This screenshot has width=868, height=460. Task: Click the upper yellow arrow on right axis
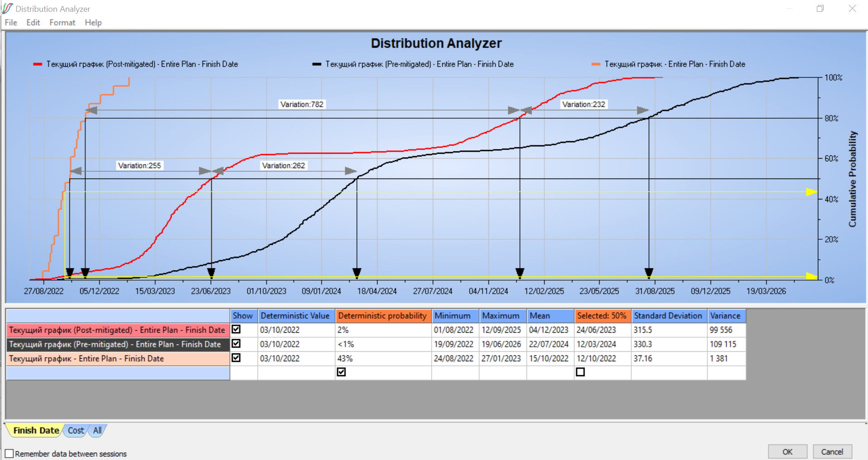pyautogui.click(x=811, y=192)
